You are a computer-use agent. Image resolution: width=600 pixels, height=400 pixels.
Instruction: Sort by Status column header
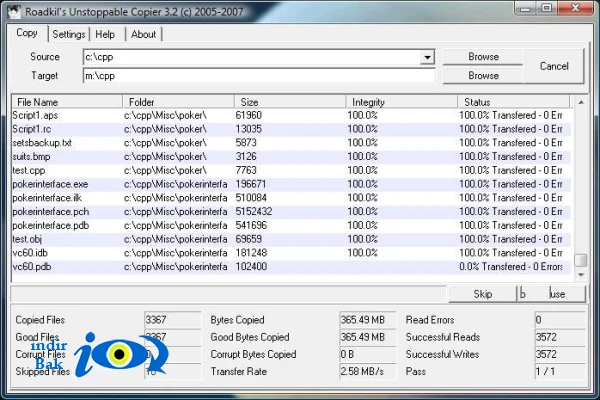coord(514,102)
